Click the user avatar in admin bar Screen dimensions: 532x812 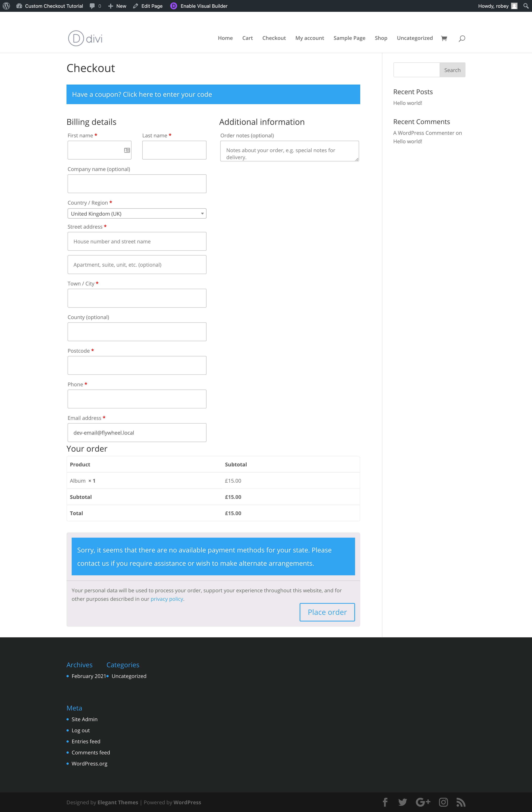(x=514, y=6)
